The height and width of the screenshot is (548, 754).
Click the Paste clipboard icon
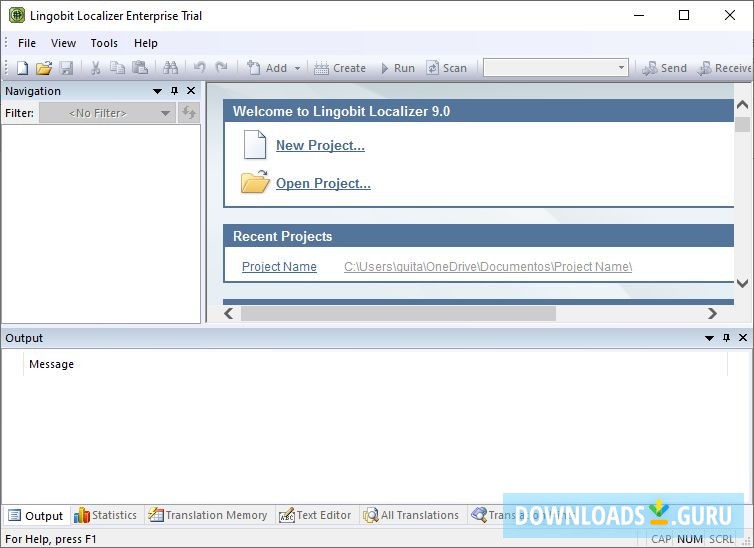click(140, 68)
